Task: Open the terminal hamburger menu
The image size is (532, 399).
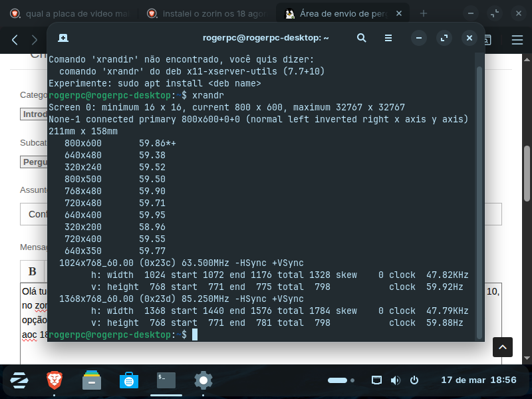Action: [x=388, y=38]
